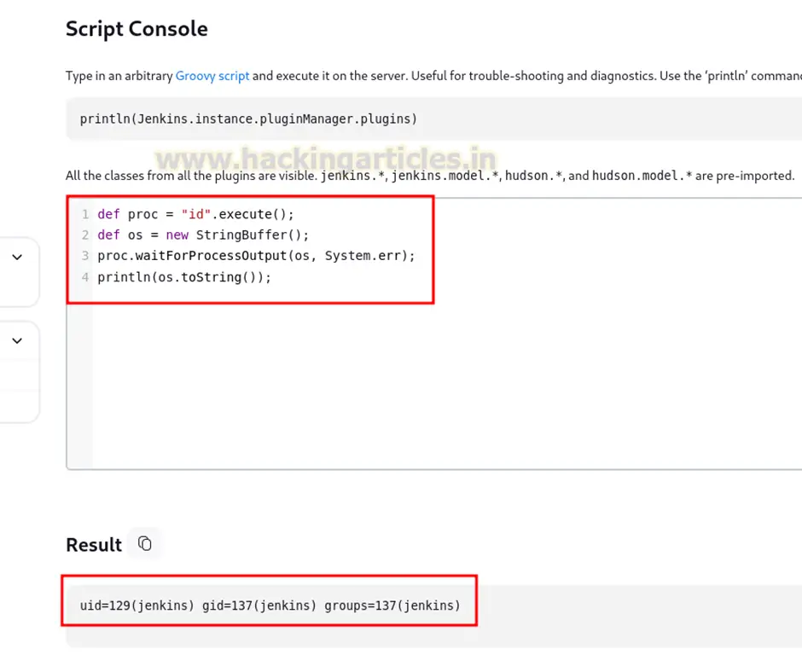Expand the upper sidebar chevron panel
The image size is (802, 672).
(17, 258)
